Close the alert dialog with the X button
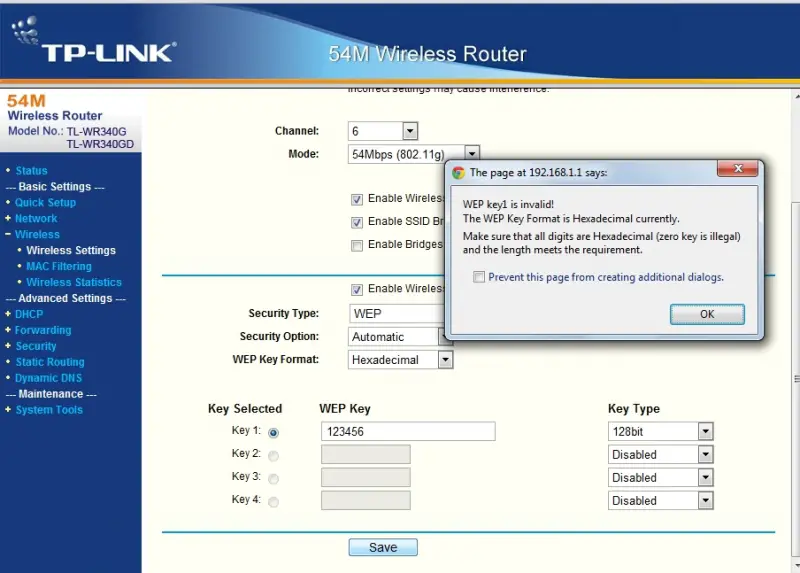 tap(737, 168)
